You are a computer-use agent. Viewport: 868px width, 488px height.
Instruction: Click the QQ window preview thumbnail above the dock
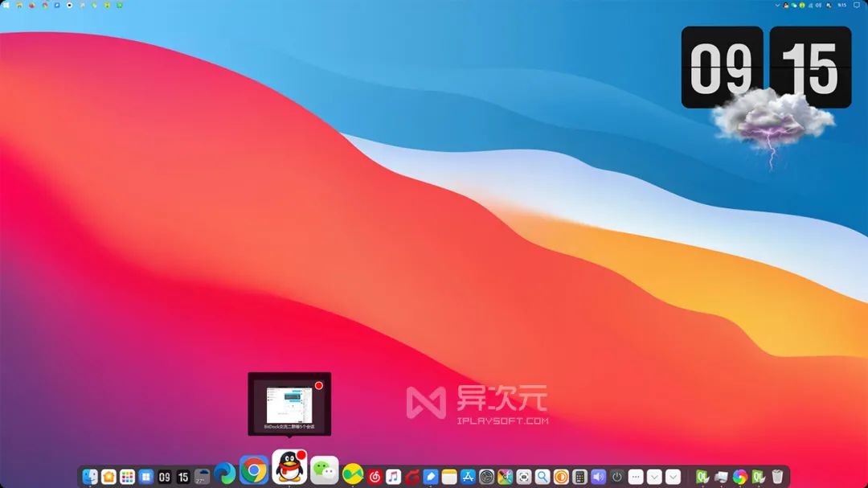[x=289, y=402]
